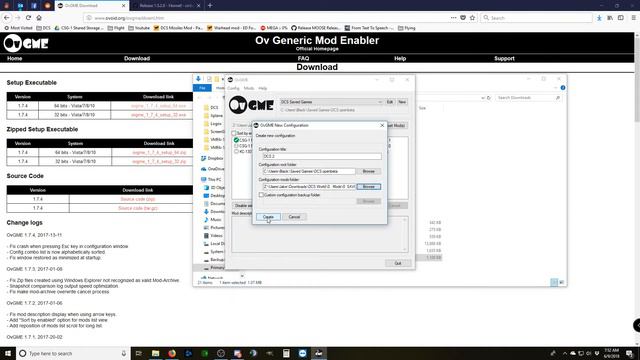Open File Explorer from the taskbar

pos(155,353)
